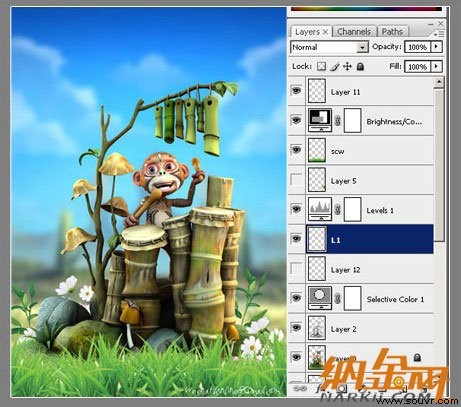
Task: Click the Lock all padlock icon
Action: coord(360,67)
